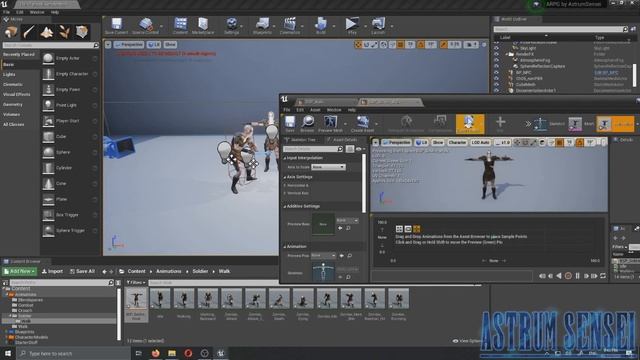Click Create Asset in animation editor toolbar

(x=362, y=124)
